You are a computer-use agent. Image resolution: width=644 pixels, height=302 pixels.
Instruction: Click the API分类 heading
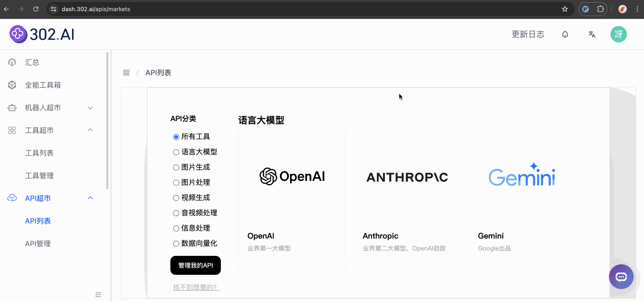(183, 119)
